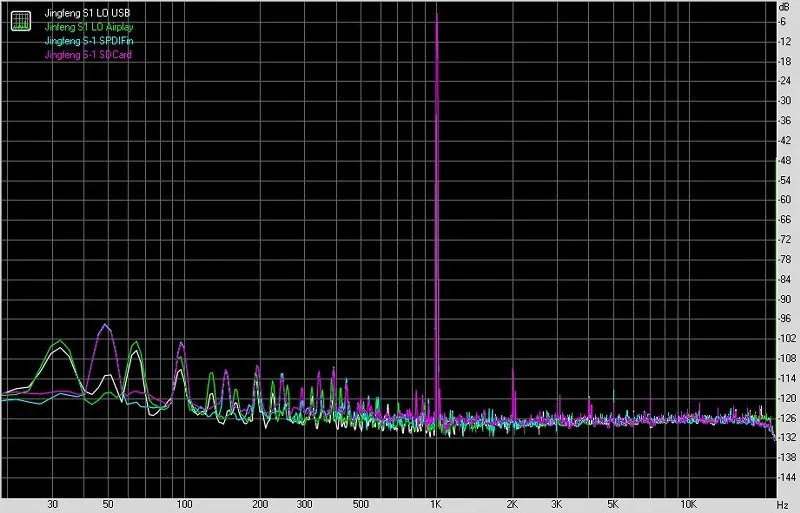Select the Jingfeng S-1 SPDIFin legend entry
Screen dimensions: 800x513
[89, 41]
